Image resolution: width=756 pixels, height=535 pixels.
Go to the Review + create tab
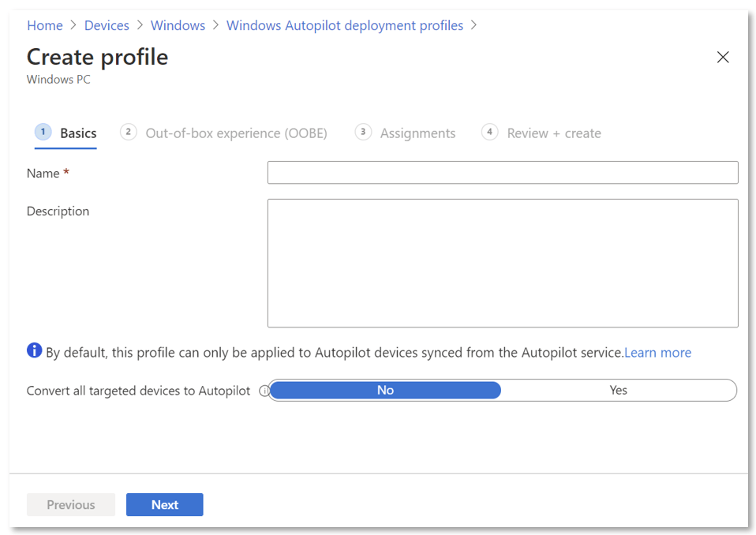pyautogui.click(x=554, y=133)
